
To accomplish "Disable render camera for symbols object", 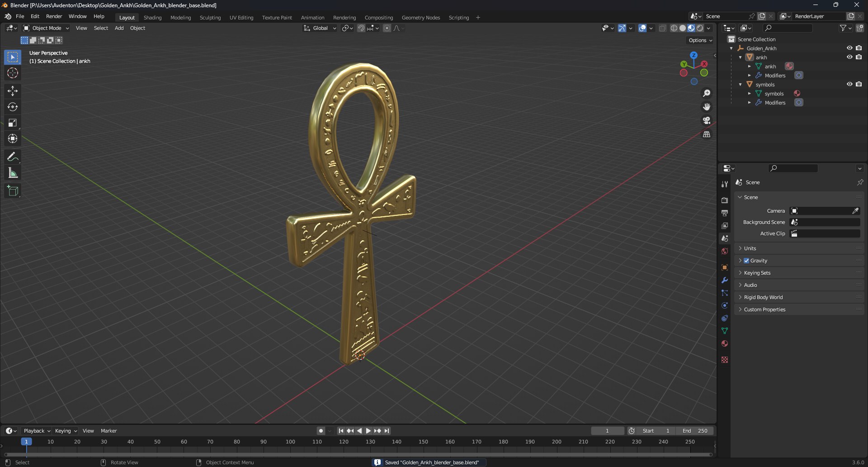I will pos(859,84).
